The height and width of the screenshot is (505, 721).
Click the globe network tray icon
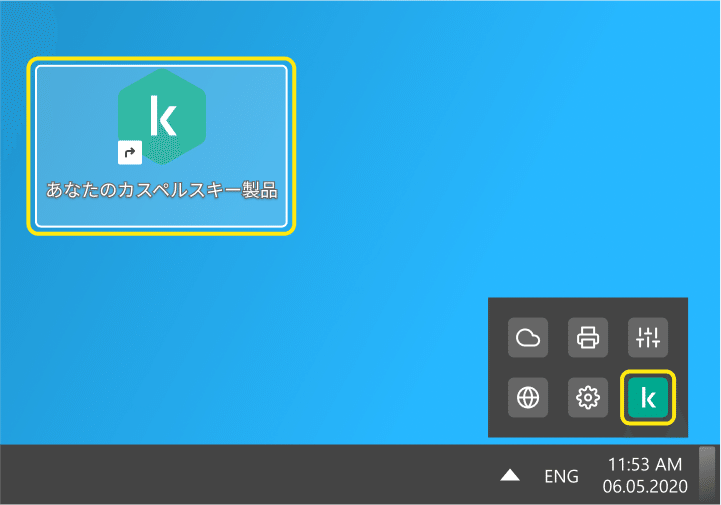click(528, 398)
